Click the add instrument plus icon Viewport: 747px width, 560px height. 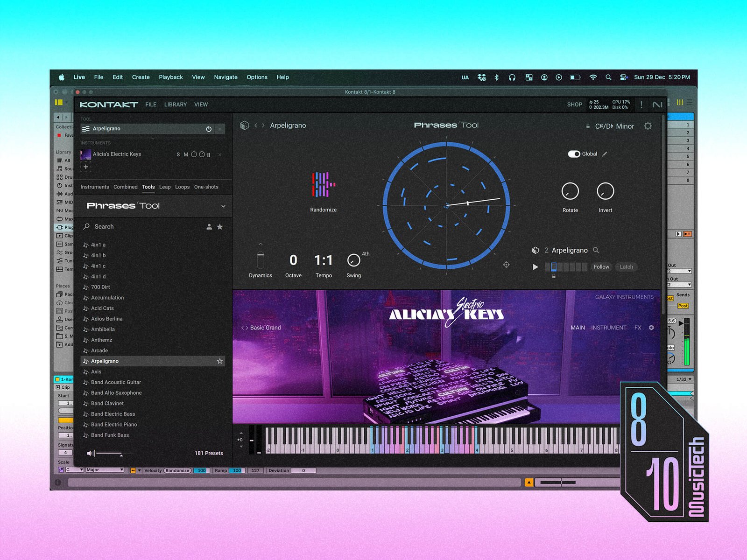tap(86, 167)
